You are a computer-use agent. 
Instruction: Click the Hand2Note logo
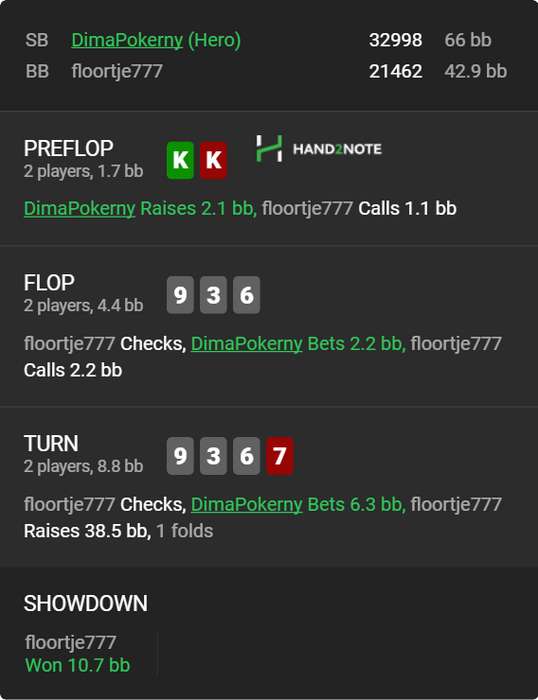point(319,149)
